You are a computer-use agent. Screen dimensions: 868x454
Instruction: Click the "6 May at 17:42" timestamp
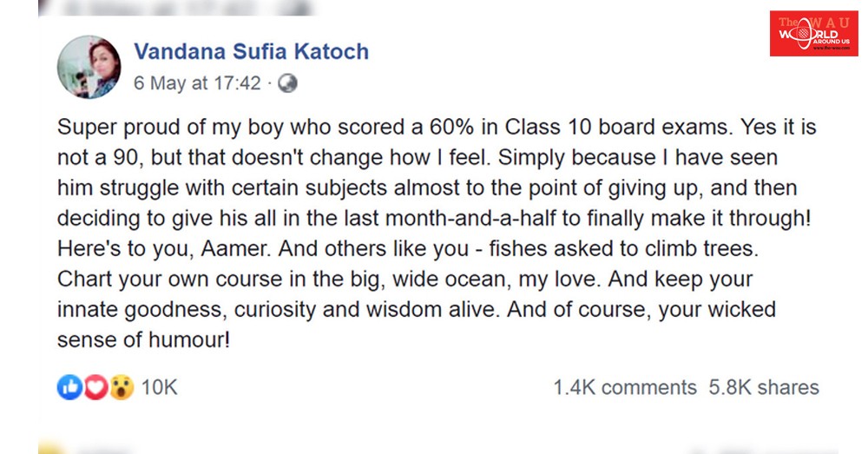[x=197, y=83]
